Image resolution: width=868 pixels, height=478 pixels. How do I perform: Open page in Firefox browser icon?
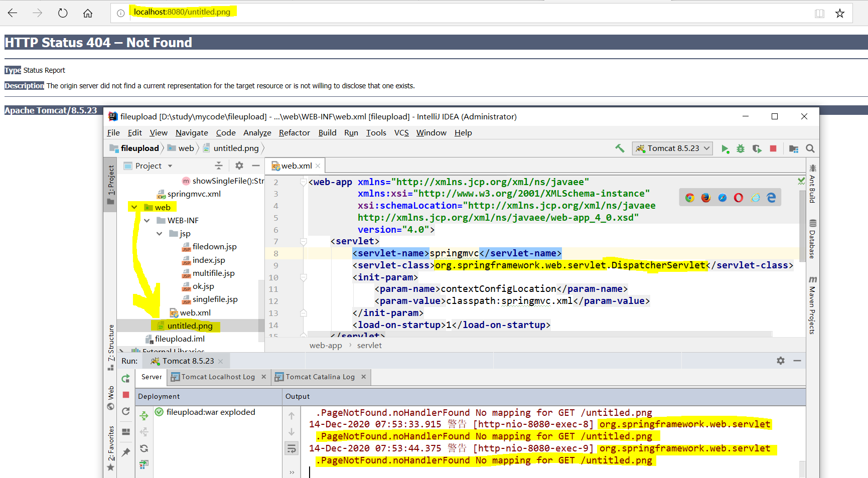(706, 198)
